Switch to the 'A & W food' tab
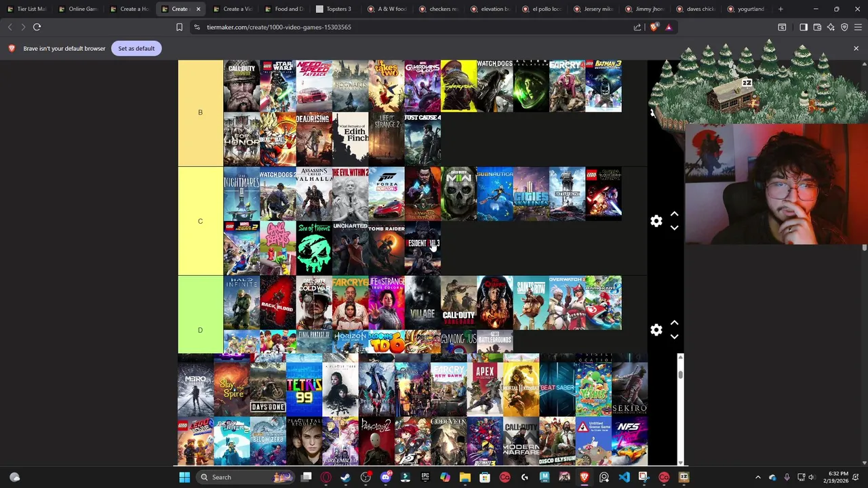The width and height of the screenshot is (868, 488). [x=387, y=9]
